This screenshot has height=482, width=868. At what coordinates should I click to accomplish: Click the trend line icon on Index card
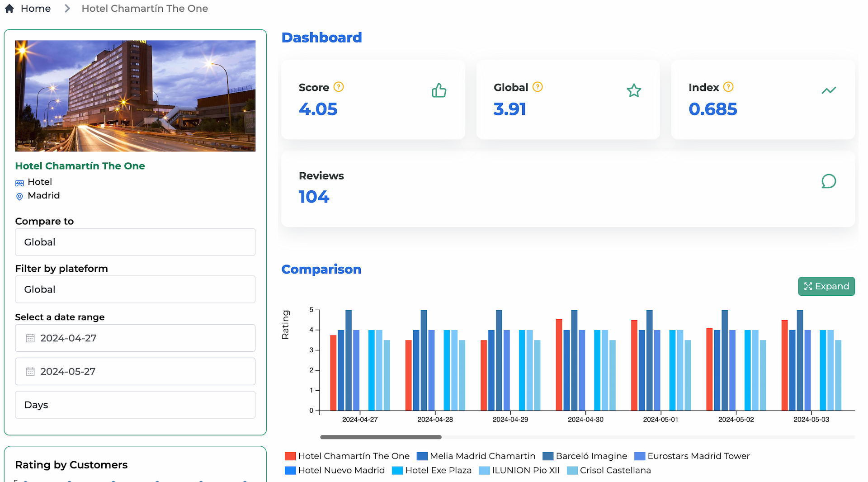[x=829, y=90]
